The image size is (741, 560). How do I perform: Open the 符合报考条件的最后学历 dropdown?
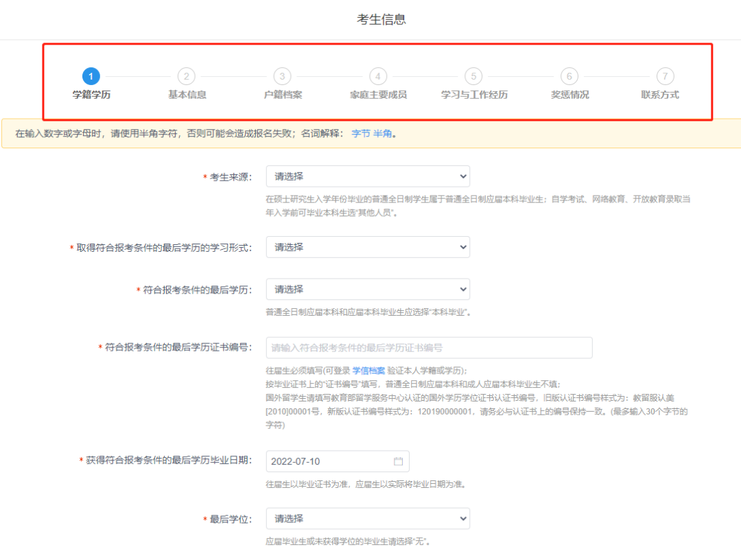(x=368, y=289)
